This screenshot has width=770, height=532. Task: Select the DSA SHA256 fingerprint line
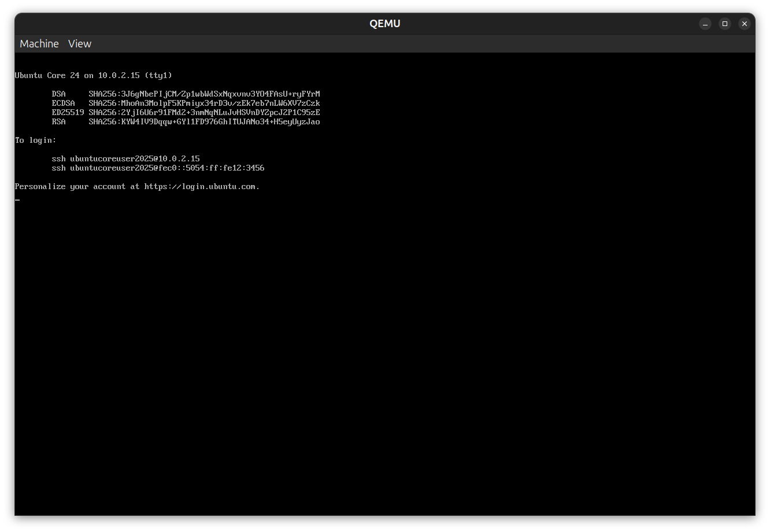[186, 94]
